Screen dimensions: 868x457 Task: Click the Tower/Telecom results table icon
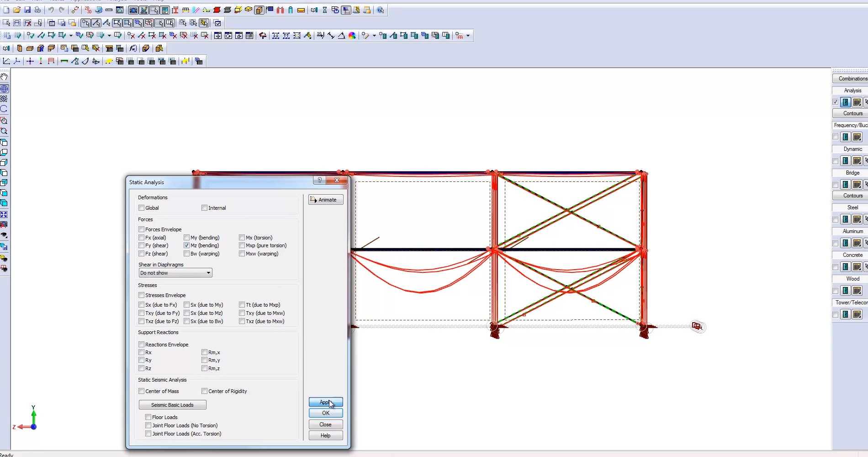click(857, 314)
